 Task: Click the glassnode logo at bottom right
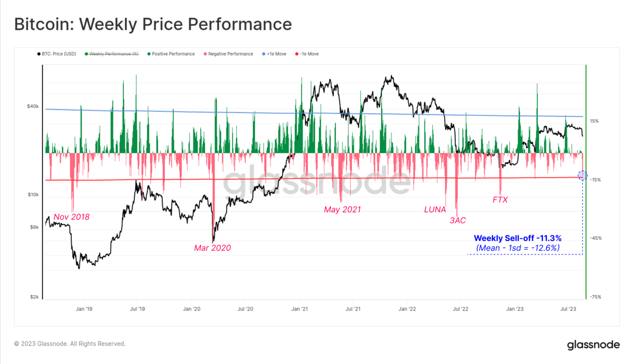coord(593,345)
